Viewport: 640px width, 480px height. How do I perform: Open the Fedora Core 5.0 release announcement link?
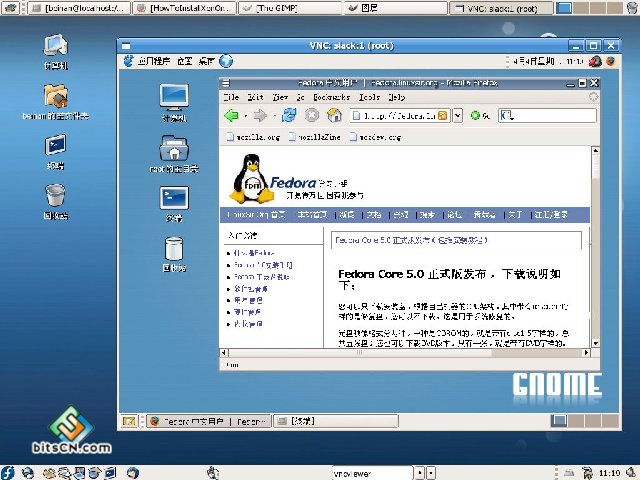411,240
